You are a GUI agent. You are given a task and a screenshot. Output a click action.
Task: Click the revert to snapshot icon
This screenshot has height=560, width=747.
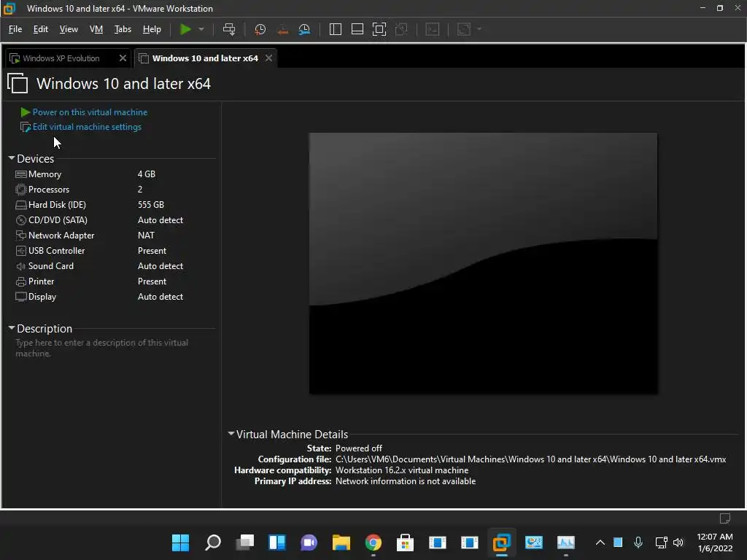(x=282, y=29)
